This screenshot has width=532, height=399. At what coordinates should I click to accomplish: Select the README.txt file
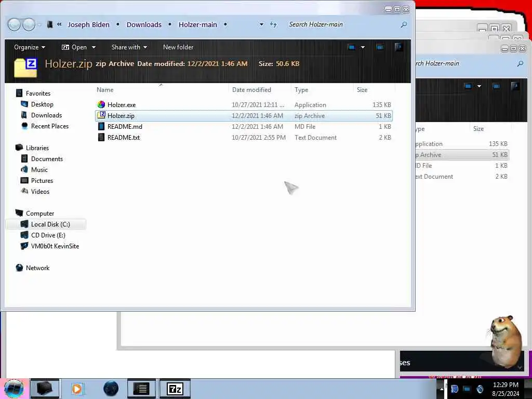244,137
